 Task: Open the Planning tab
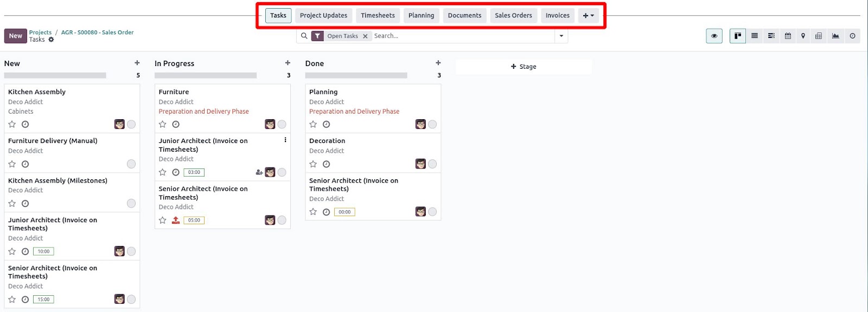pyautogui.click(x=422, y=16)
